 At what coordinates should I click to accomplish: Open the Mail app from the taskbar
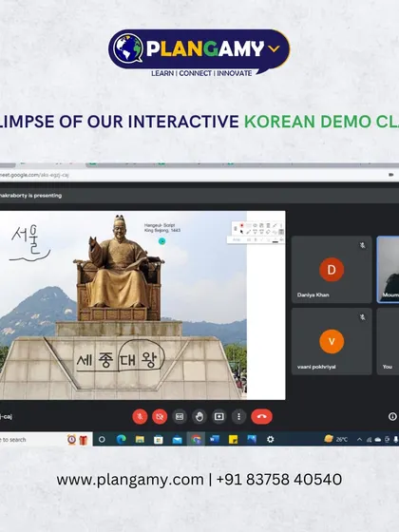[177, 439]
